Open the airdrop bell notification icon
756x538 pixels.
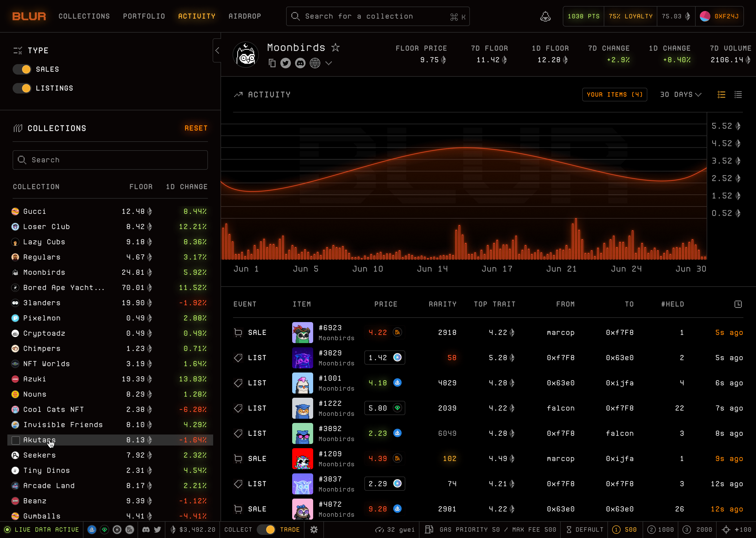[x=545, y=16]
